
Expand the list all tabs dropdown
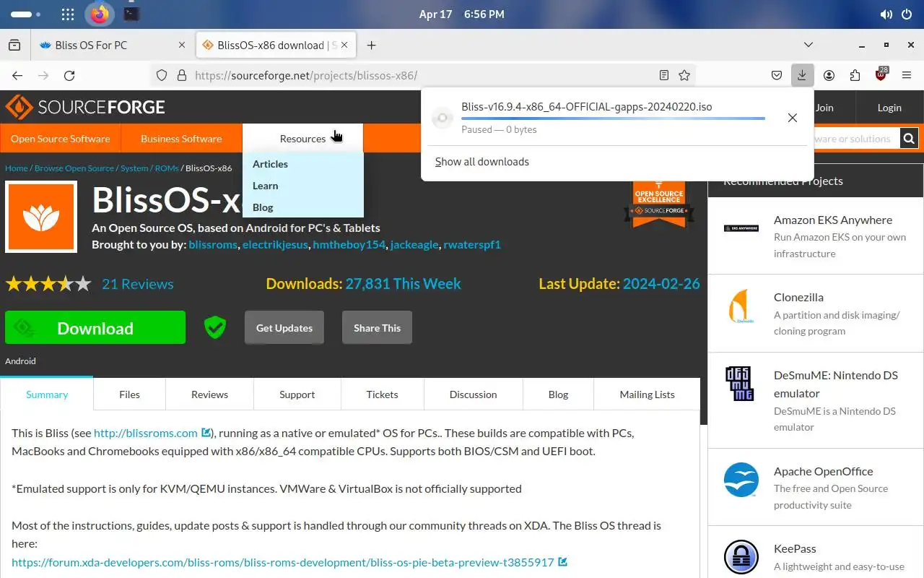coord(809,45)
